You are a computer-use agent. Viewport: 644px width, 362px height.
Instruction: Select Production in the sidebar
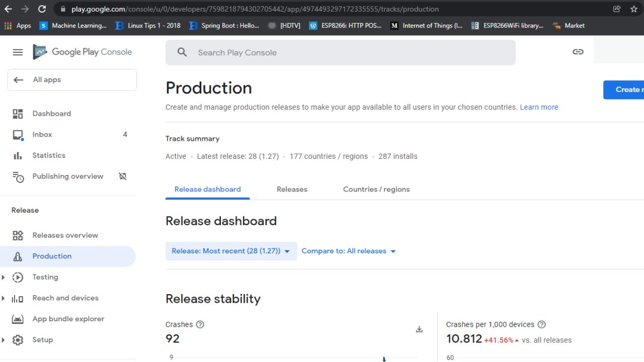tap(68, 256)
